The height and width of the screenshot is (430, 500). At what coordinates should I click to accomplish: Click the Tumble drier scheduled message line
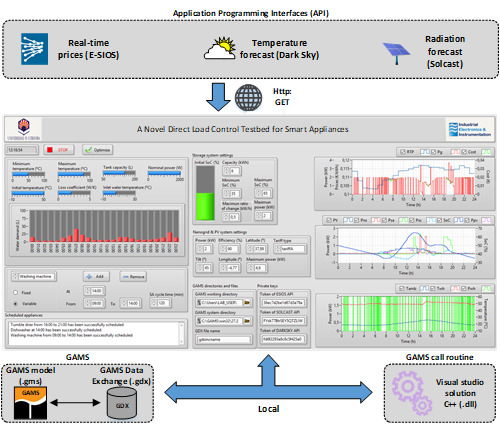pyautogui.click(x=67, y=324)
